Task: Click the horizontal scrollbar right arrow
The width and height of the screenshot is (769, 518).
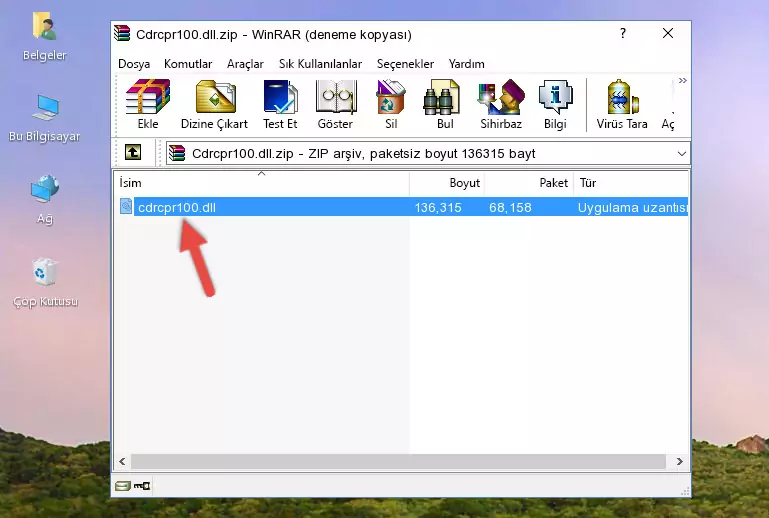Action: click(x=680, y=461)
